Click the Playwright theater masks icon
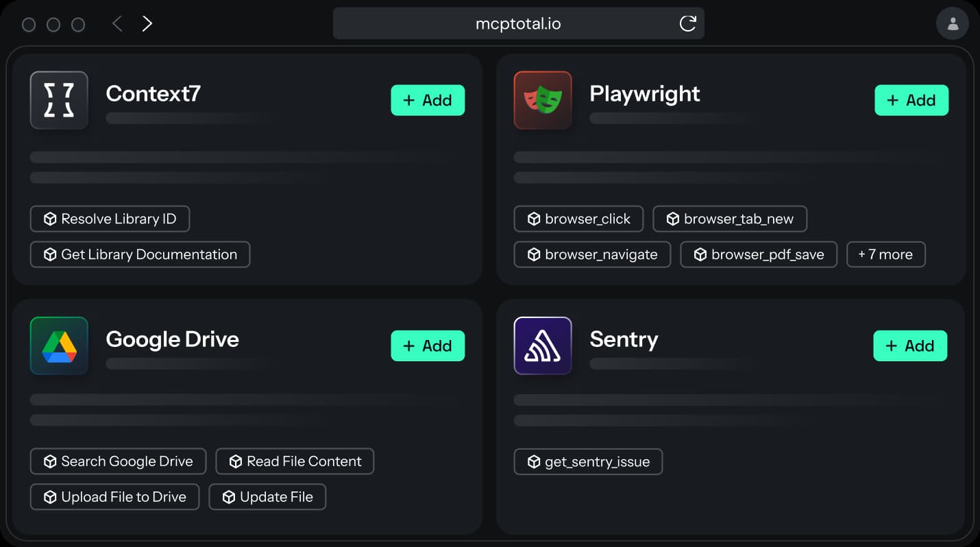Image resolution: width=980 pixels, height=547 pixels. pos(543,100)
